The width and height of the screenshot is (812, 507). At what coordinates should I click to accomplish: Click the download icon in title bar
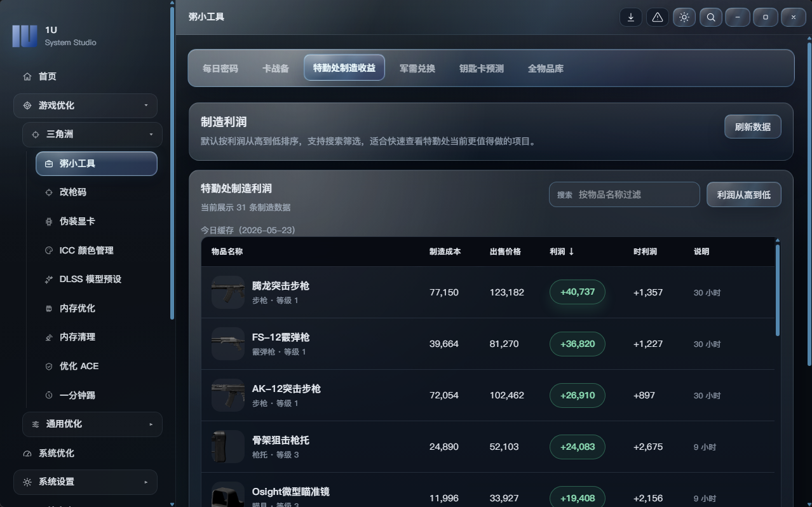(630, 17)
